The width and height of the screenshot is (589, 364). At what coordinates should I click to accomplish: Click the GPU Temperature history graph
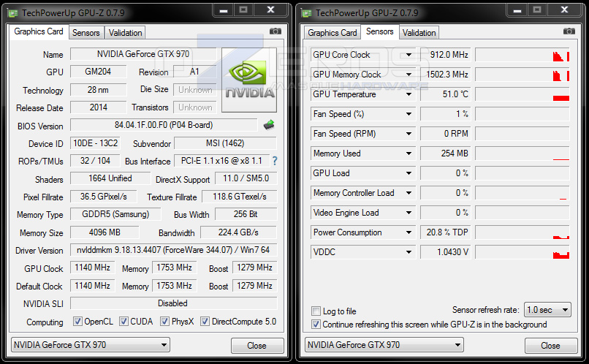pyautogui.click(x=522, y=94)
